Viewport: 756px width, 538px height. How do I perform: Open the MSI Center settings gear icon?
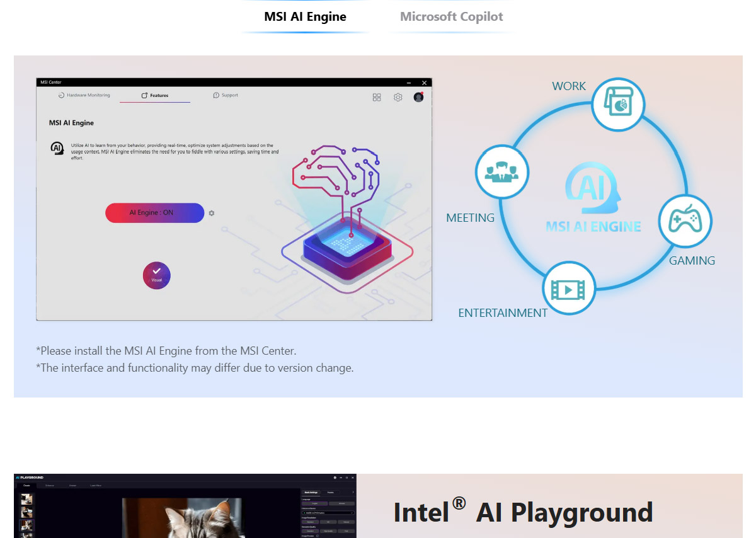tap(398, 97)
